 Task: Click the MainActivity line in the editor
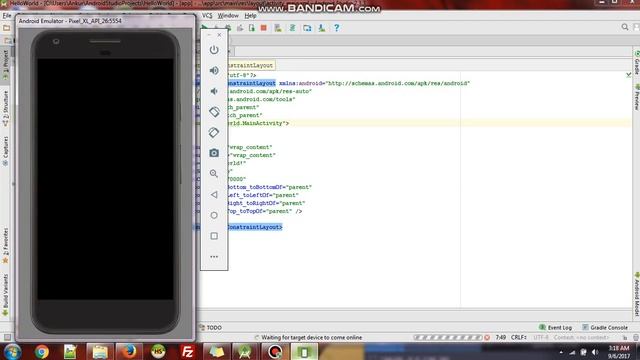pyautogui.click(x=413, y=123)
